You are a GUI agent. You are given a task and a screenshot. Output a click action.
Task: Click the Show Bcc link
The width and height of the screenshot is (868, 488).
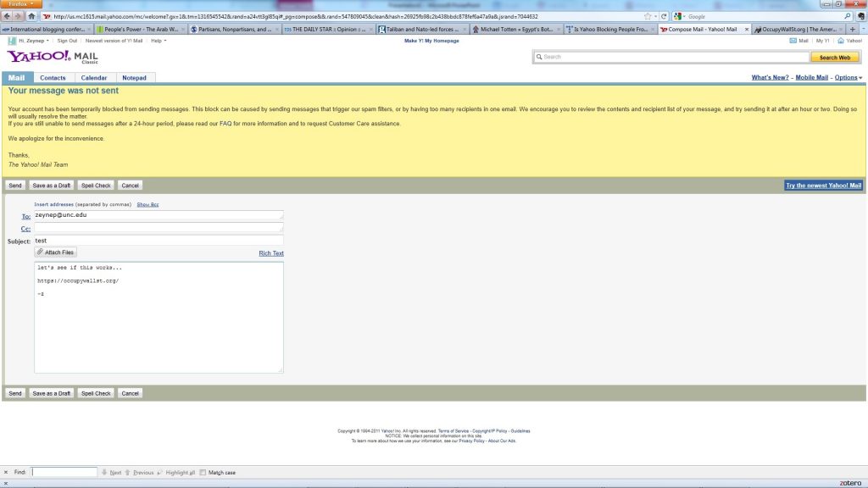147,205
